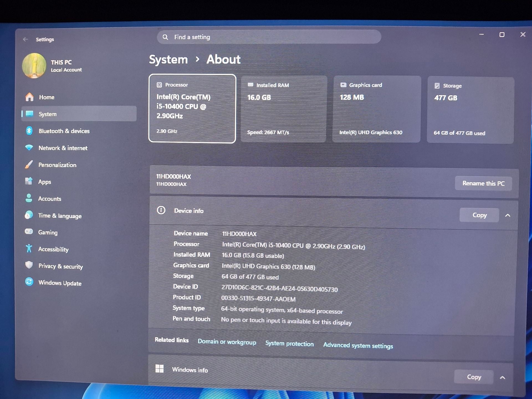Click the Home house icon
This screenshot has width=532, height=399.
[29, 97]
